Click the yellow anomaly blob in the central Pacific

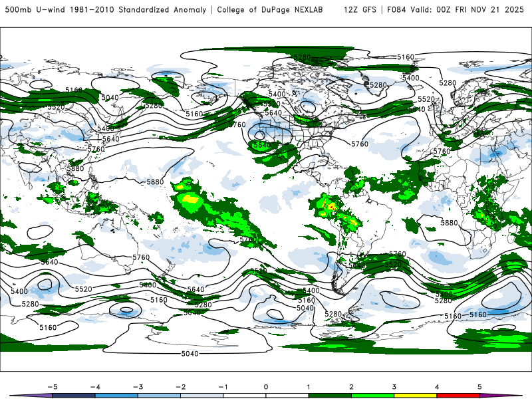192,199
